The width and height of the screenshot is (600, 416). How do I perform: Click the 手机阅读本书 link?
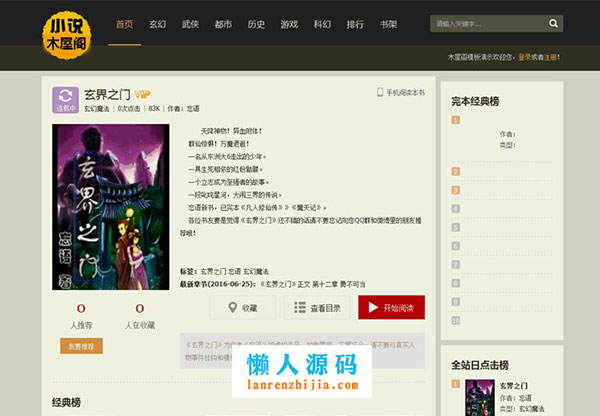pos(405,92)
